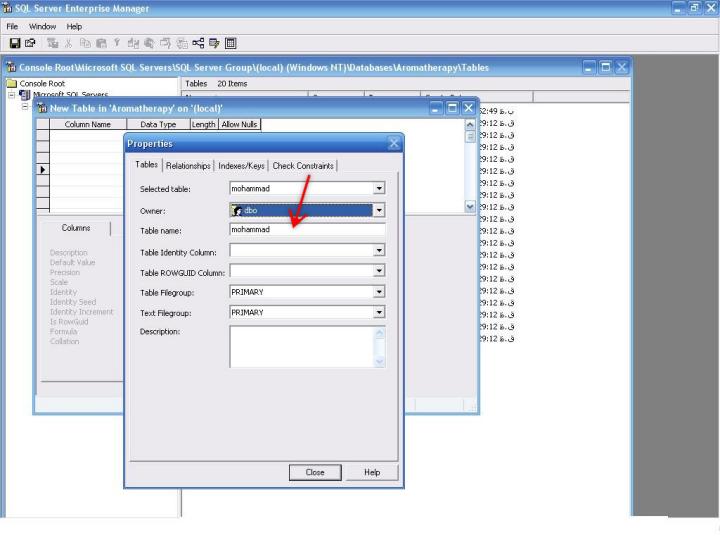Select the Tables tab in Properties
Screen dimensions: 720x540
(146, 165)
